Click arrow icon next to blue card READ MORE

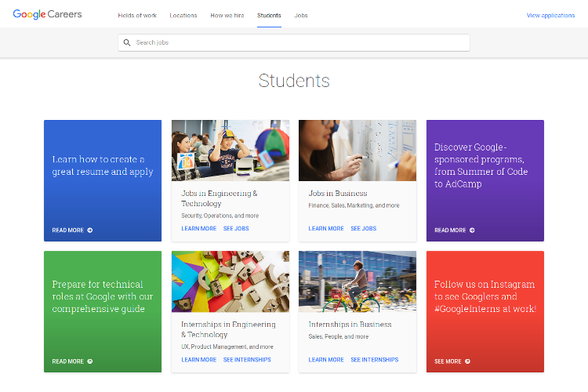point(90,230)
